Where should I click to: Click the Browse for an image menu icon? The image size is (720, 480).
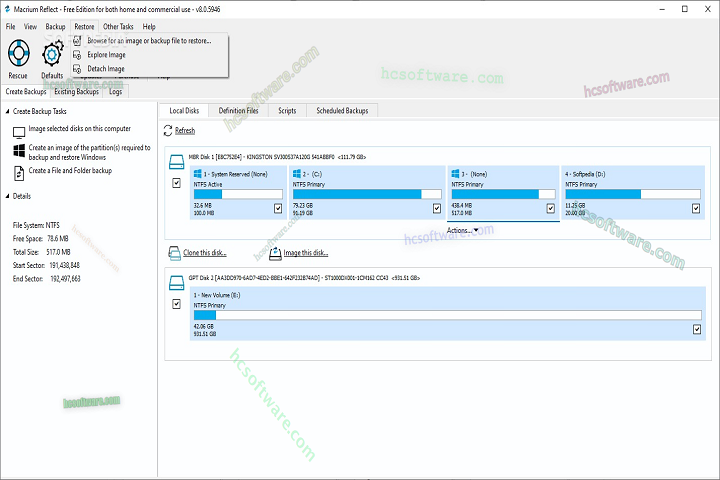click(77, 40)
